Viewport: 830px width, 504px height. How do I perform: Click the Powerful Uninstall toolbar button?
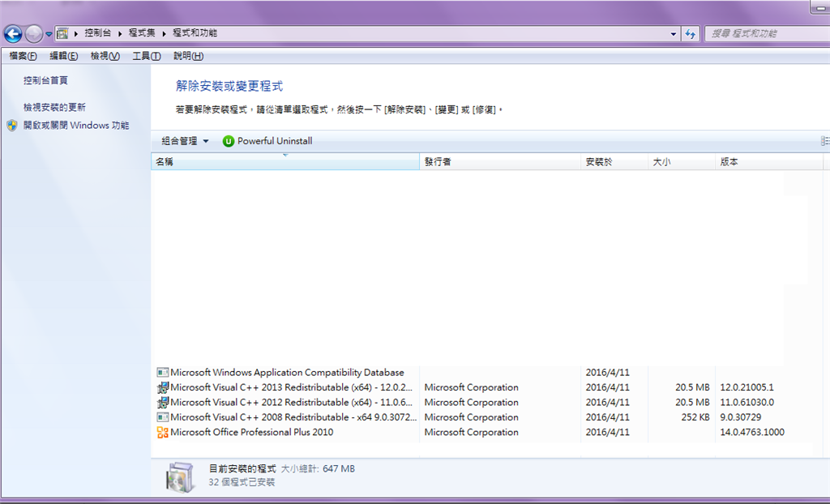(267, 141)
